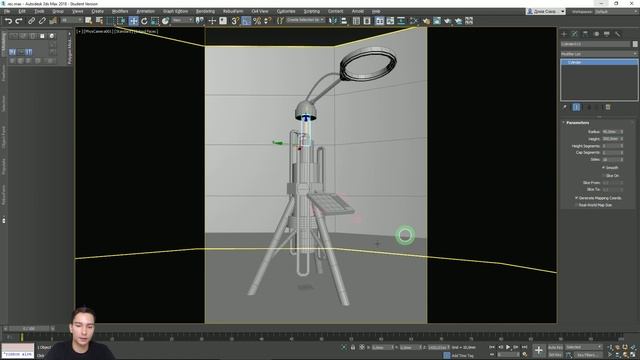
Task: Click the Play Animation button
Action: [508, 347]
